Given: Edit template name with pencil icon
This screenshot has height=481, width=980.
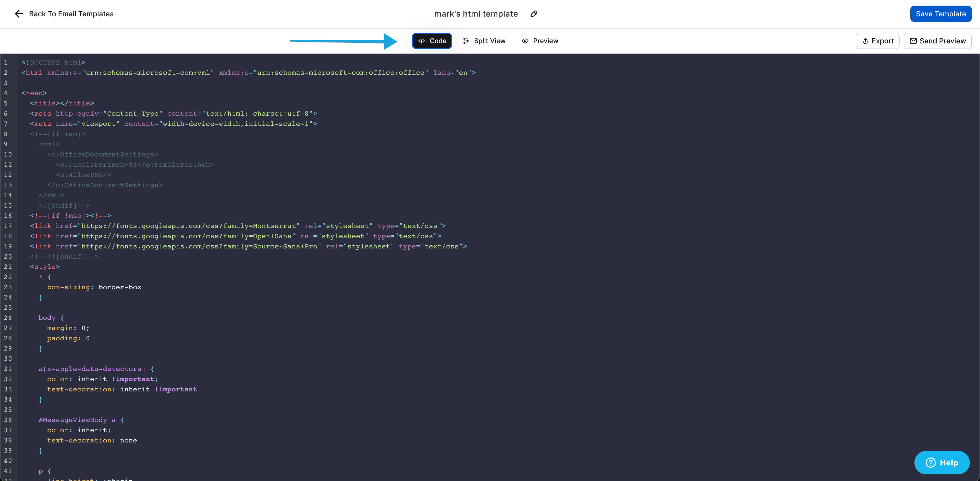Looking at the screenshot, I should [534, 14].
